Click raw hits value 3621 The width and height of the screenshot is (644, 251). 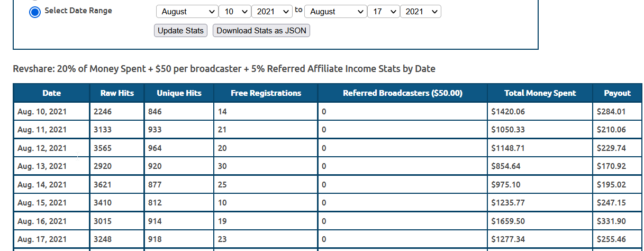(x=103, y=185)
